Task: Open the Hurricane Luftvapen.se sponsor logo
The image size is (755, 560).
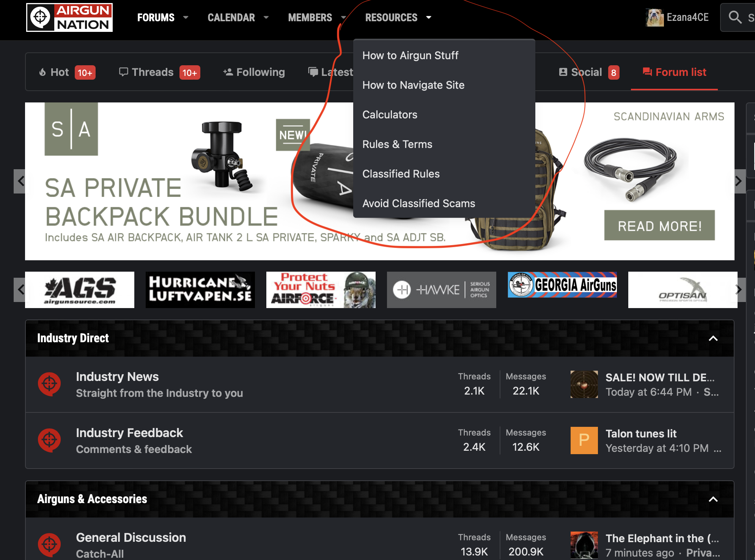Action: pyautogui.click(x=200, y=290)
